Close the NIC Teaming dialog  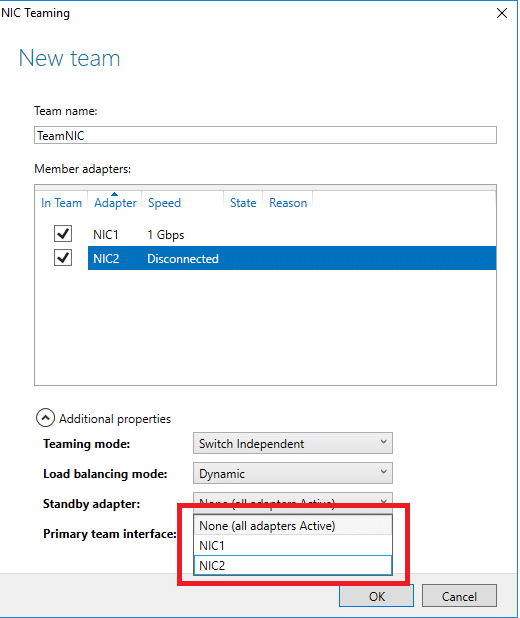pyautogui.click(x=501, y=13)
